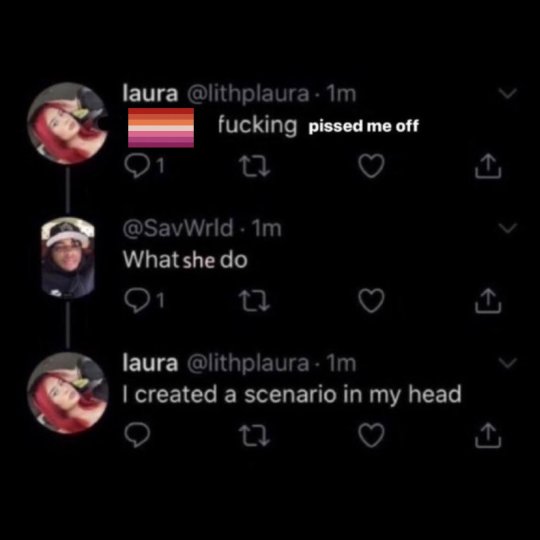Click the pride flag emoji image
540x540 pixels.
coord(161,127)
